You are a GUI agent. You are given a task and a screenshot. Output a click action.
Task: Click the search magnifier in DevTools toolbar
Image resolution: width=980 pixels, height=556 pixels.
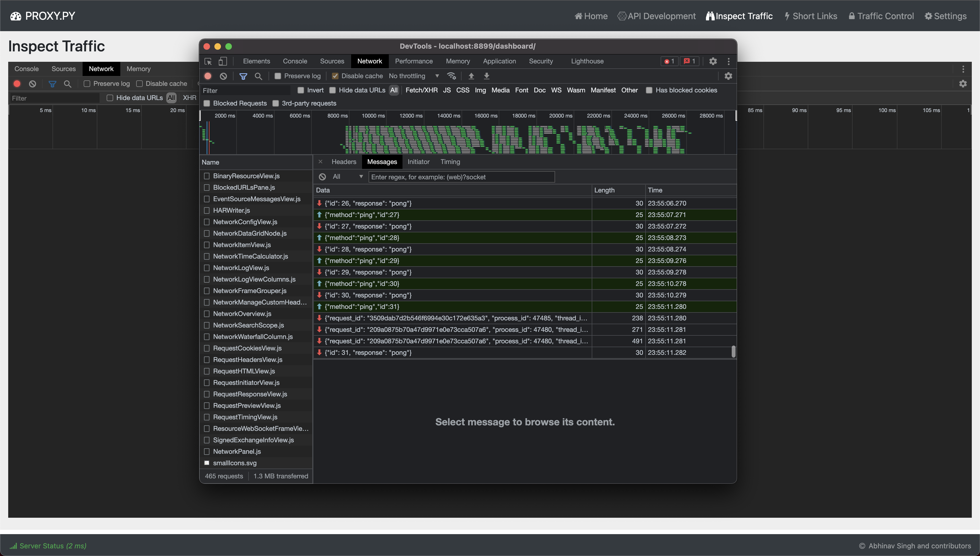[x=259, y=76]
